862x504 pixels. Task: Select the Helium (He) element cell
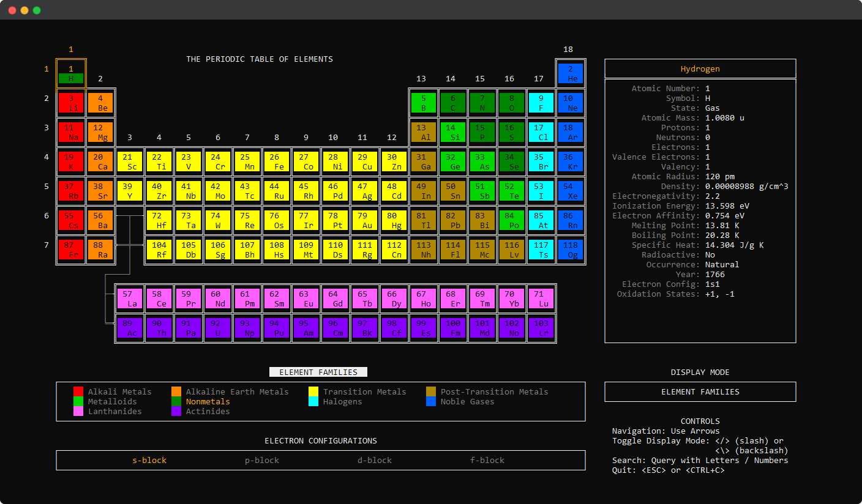click(571, 73)
